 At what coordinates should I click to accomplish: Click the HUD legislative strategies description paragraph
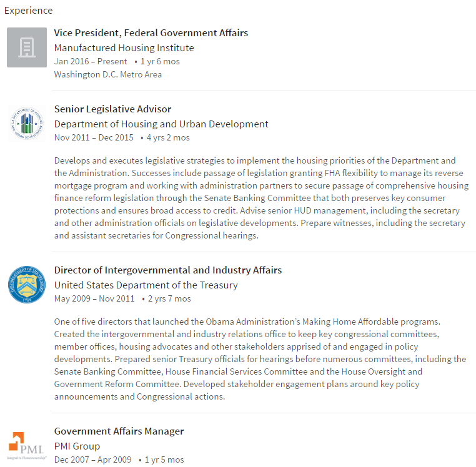[x=261, y=198]
